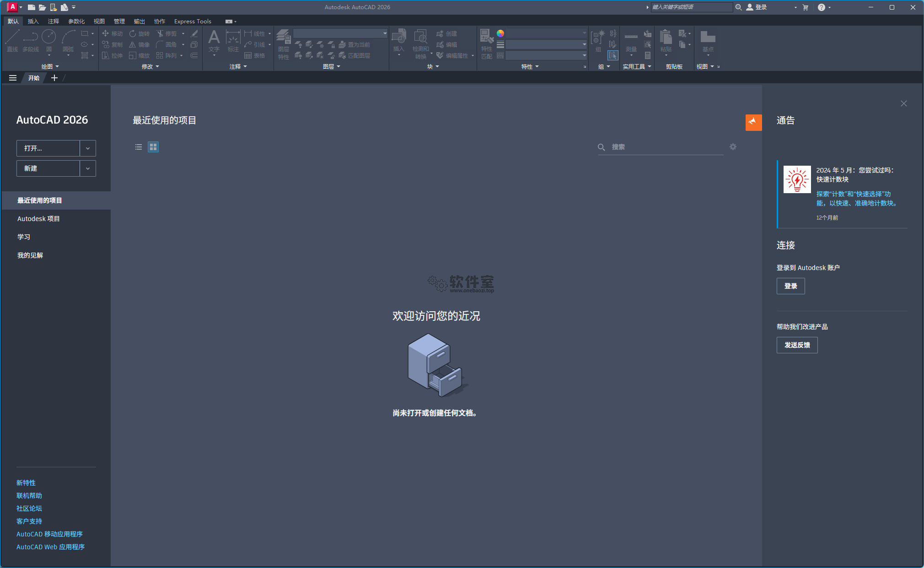
Task: Click the New file icon in quick access toolbar
Action: pos(31,7)
